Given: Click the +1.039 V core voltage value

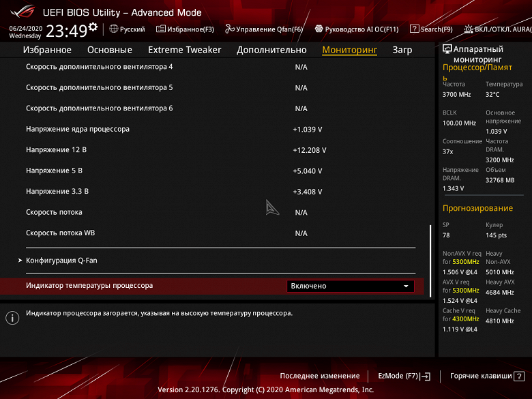Looking at the screenshot, I should pyautogui.click(x=308, y=130).
